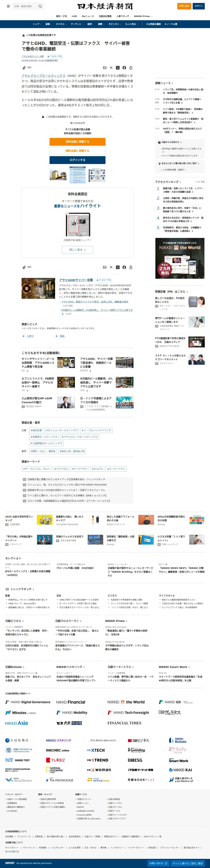Share on X using the top icon

click(x=118, y=68)
